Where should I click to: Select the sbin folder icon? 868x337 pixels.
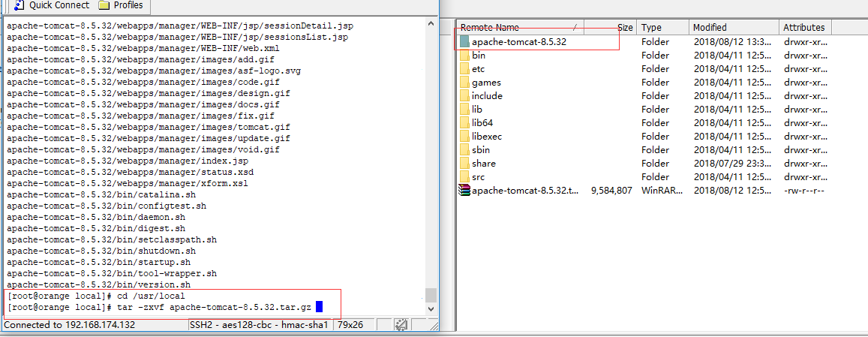[x=464, y=149]
